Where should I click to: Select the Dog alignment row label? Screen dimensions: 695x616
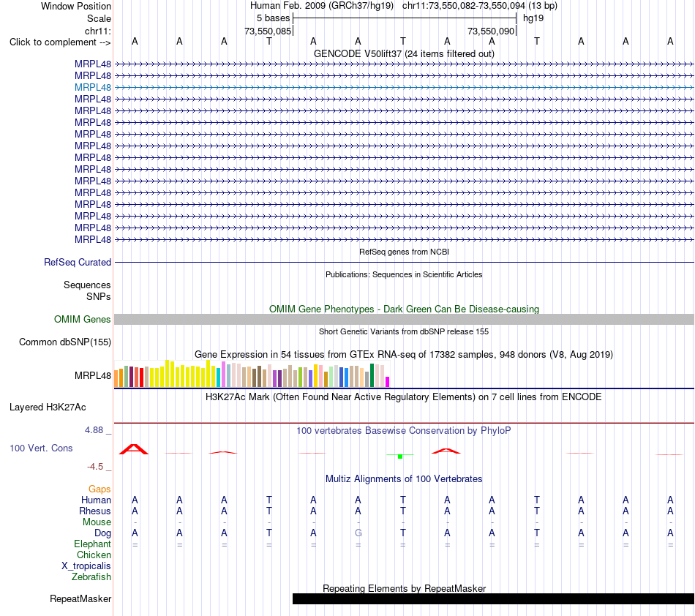102,533
